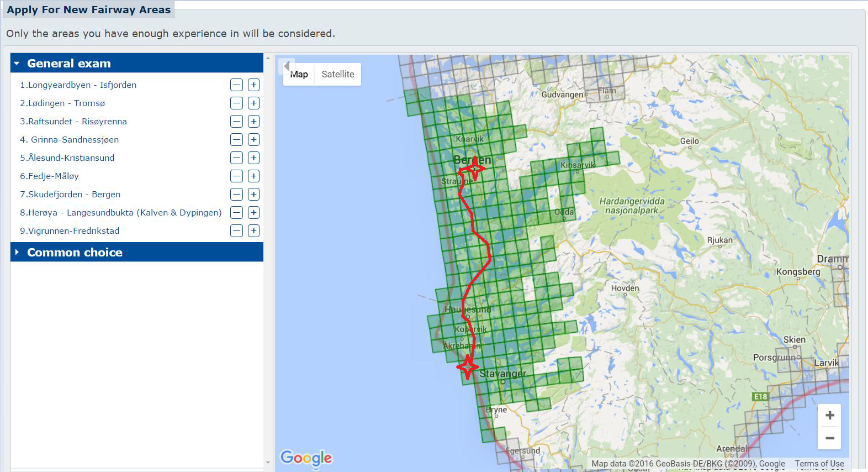The width and height of the screenshot is (868, 472).
Task: Add Skudefjorden - Bergen with plus icon
Action: [x=253, y=195]
